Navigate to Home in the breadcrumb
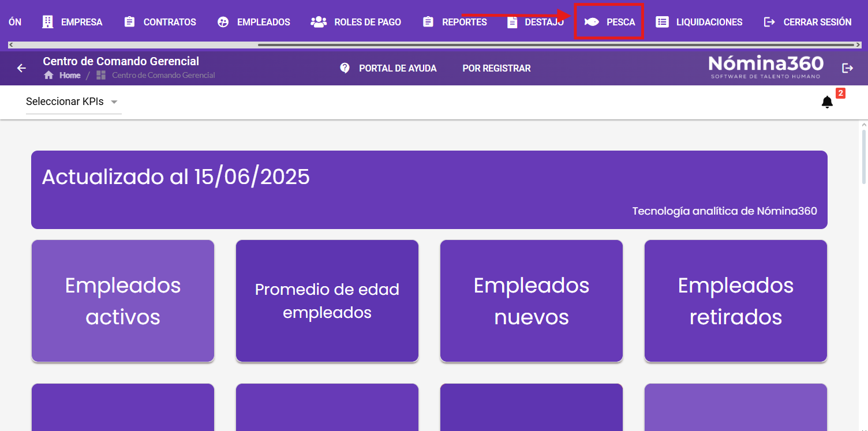Screen dimensions: 868x431 point(62,75)
